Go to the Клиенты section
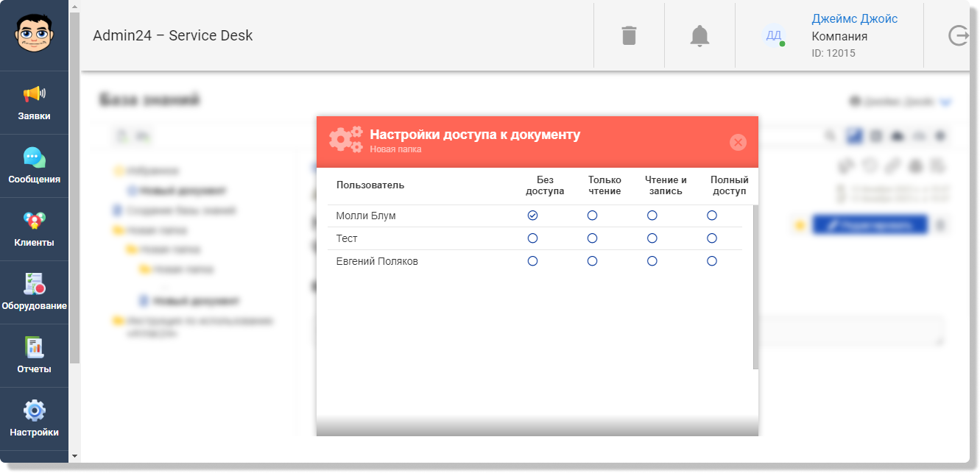The image size is (980, 473). coord(34,230)
